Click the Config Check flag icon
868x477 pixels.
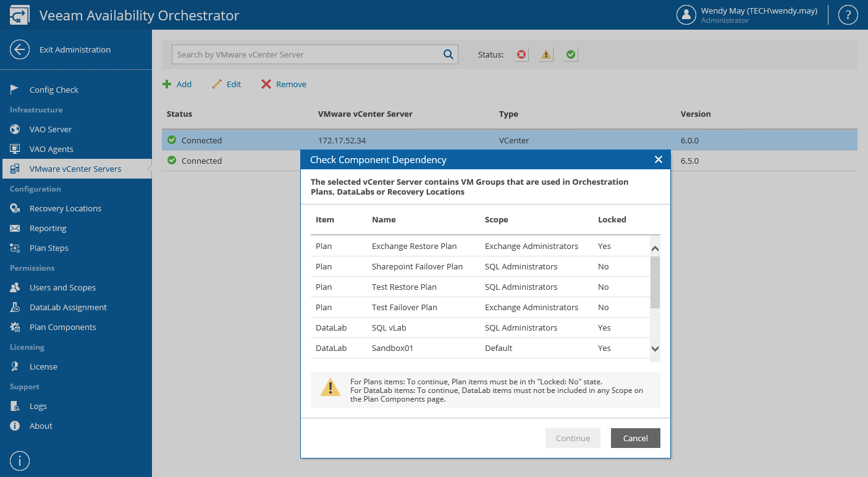(x=15, y=90)
